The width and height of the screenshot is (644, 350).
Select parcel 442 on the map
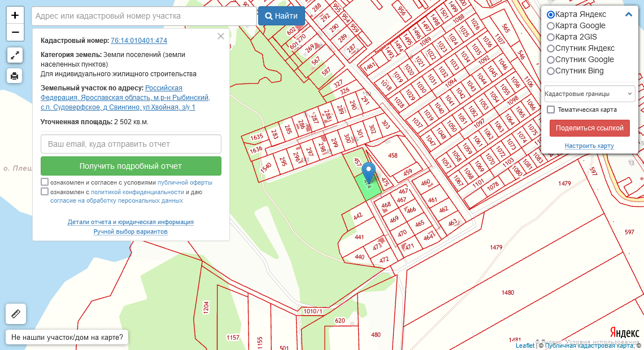(x=358, y=216)
